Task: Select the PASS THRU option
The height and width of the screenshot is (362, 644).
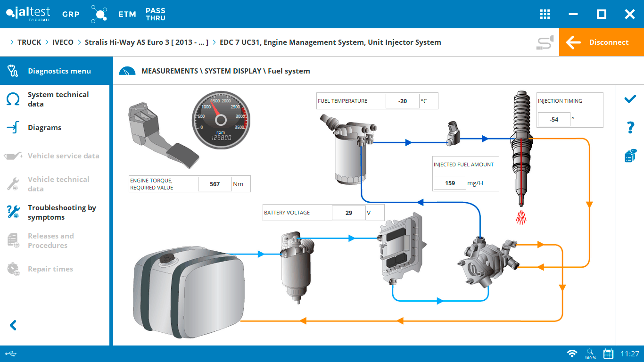Action: pos(156,14)
